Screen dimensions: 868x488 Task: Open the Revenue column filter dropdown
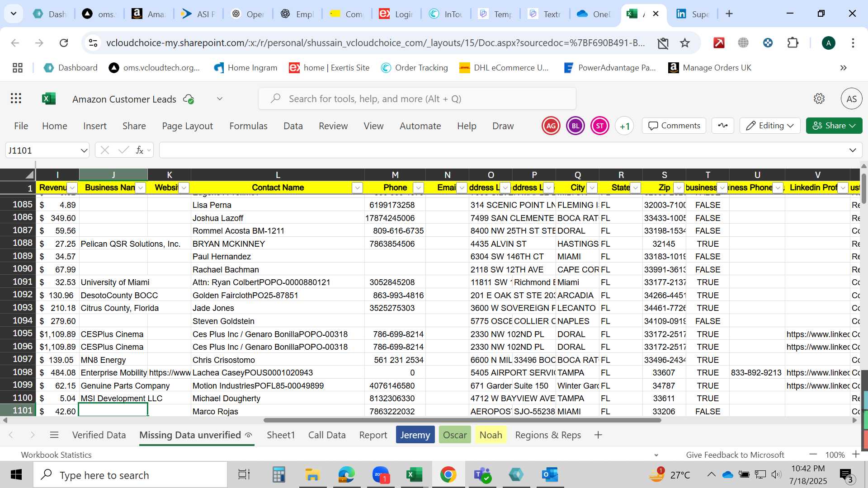click(x=72, y=188)
